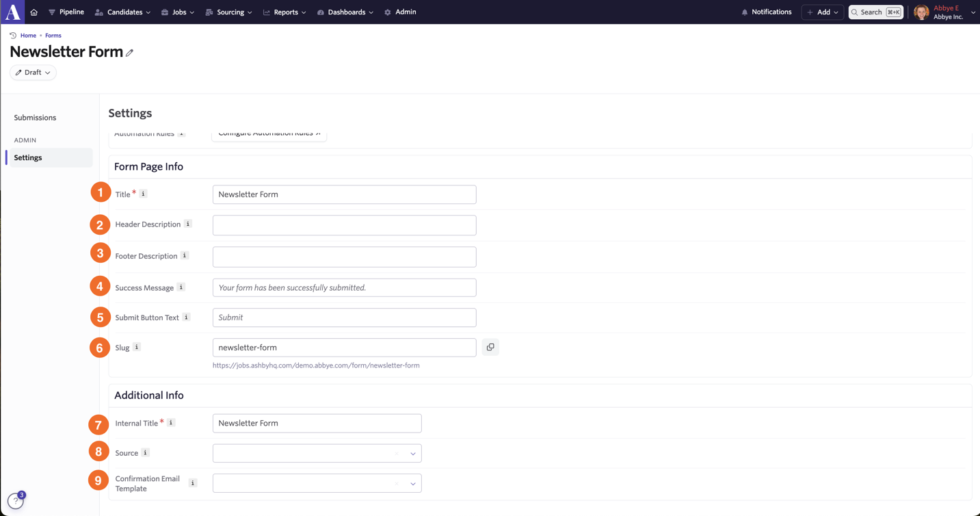This screenshot has height=516, width=980.
Task: Click the Title field
Action: click(344, 194)
